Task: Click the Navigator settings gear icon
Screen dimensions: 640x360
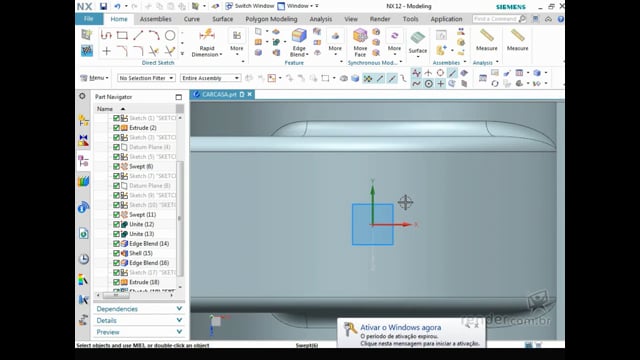Action: pos(82,96)
